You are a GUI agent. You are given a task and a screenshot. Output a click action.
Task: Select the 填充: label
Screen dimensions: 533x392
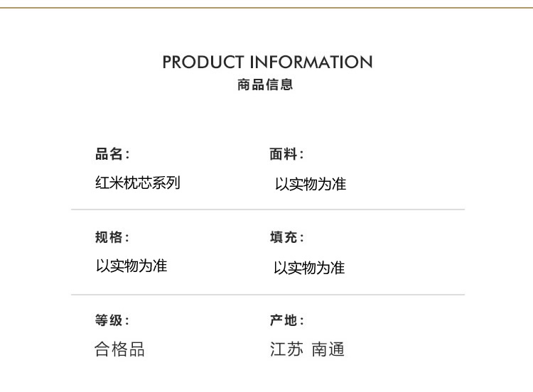click(286, 237)
